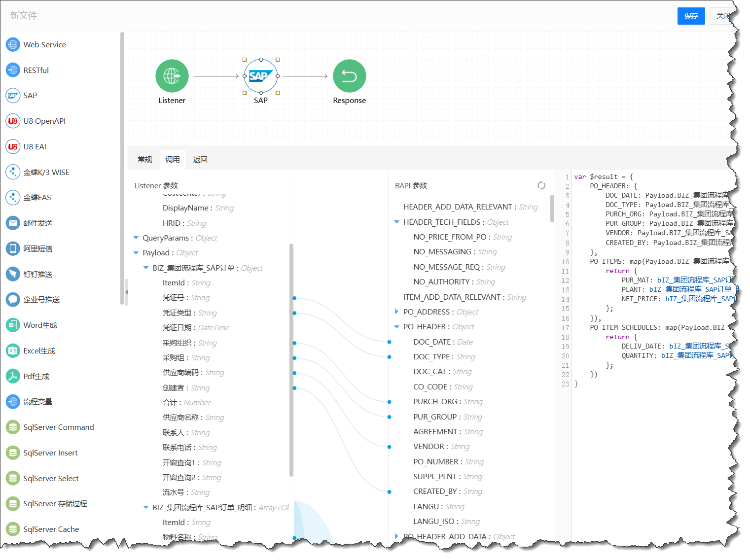Pick the SqlServer Select component icon
The image size is (750, 560).
(x=13, y=478)
